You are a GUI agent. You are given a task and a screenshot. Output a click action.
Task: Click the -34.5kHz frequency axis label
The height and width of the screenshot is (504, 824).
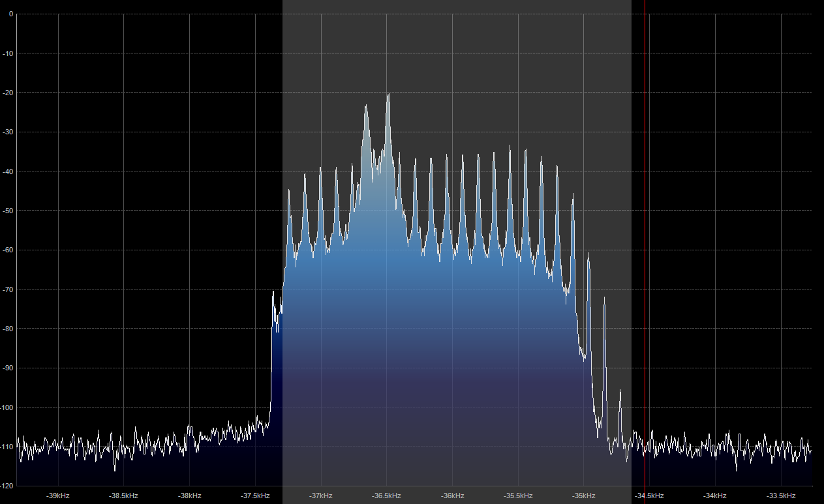point(649,496)
